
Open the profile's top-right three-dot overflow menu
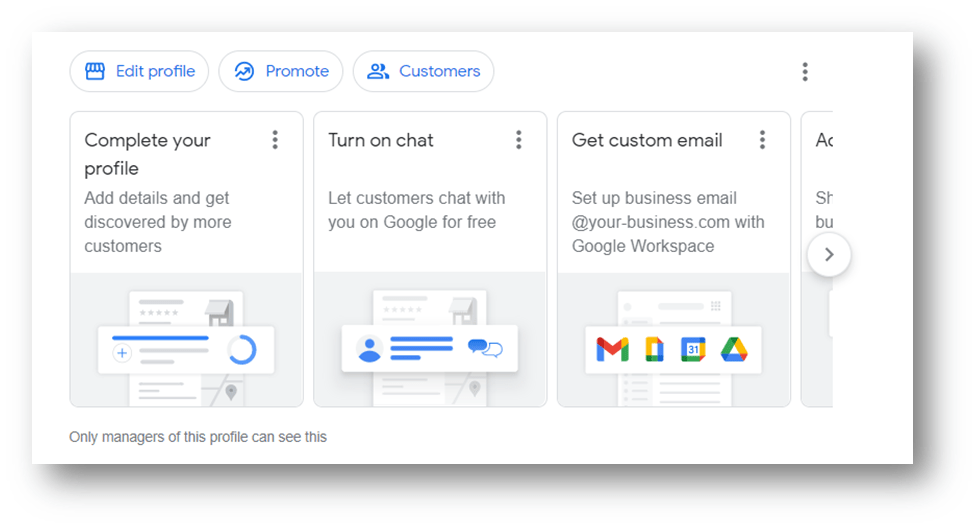click(805, 72)
